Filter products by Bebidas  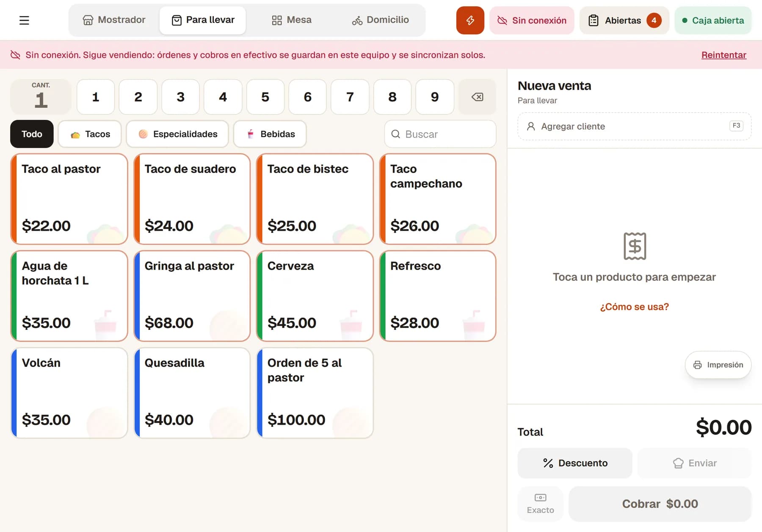pyautogui.click(x=270, y=134)
